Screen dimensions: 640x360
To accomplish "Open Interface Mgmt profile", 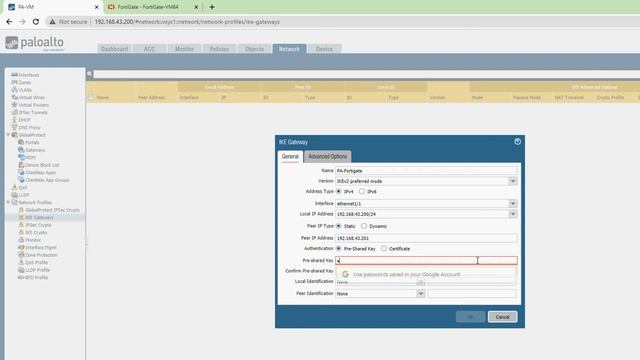I will click(41, 247).
